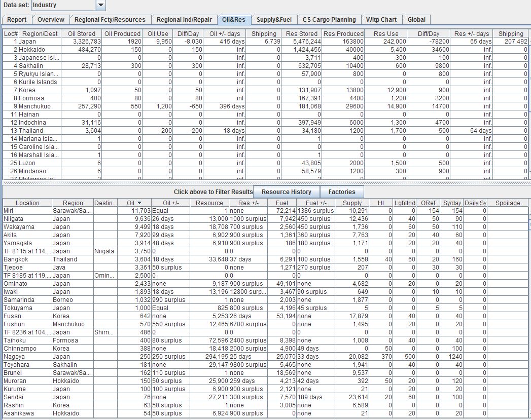Click the Res Stored column header
The width and height of the screenshot is (531, 420).
(301, 33)
